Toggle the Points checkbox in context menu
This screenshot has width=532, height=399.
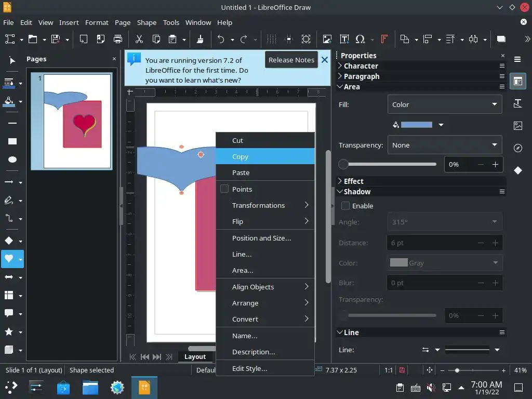pos(224,189)
